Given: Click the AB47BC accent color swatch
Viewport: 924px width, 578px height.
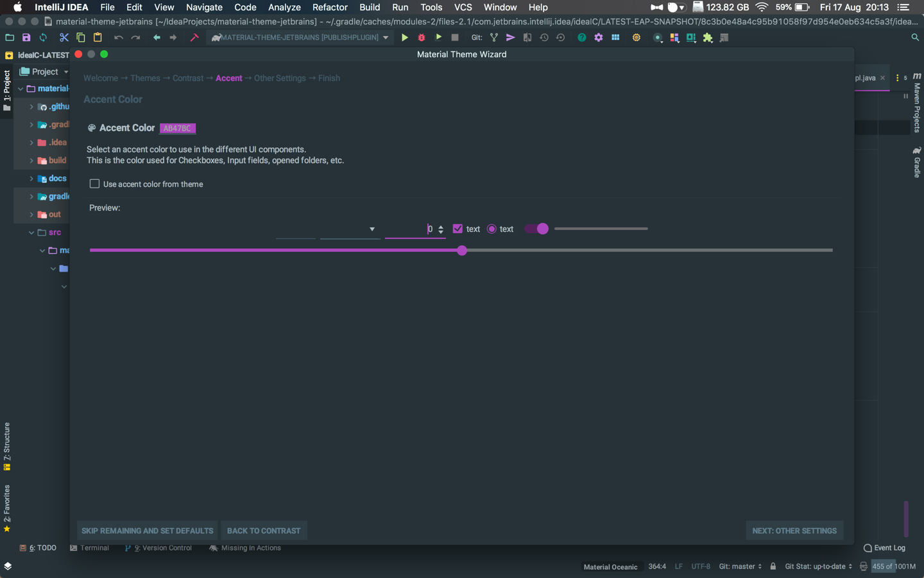Looking at the screenshot, I should click(x=177, y=128).
